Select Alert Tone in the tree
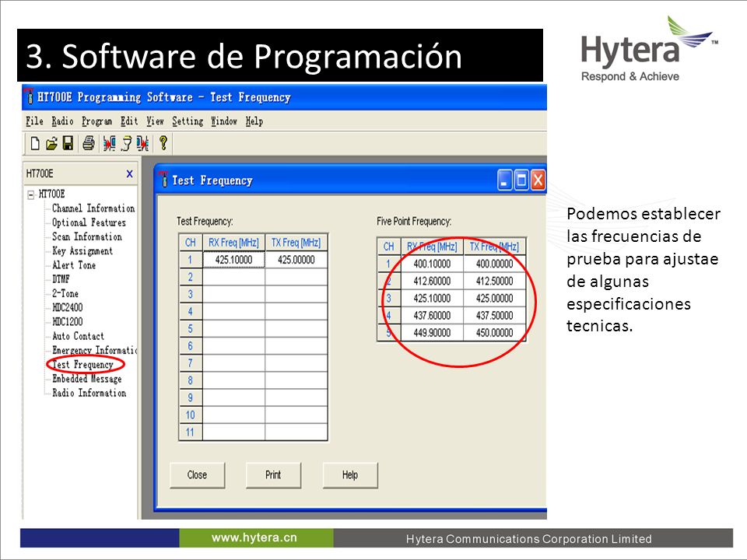The image size is (747, 560). (74, 265)
